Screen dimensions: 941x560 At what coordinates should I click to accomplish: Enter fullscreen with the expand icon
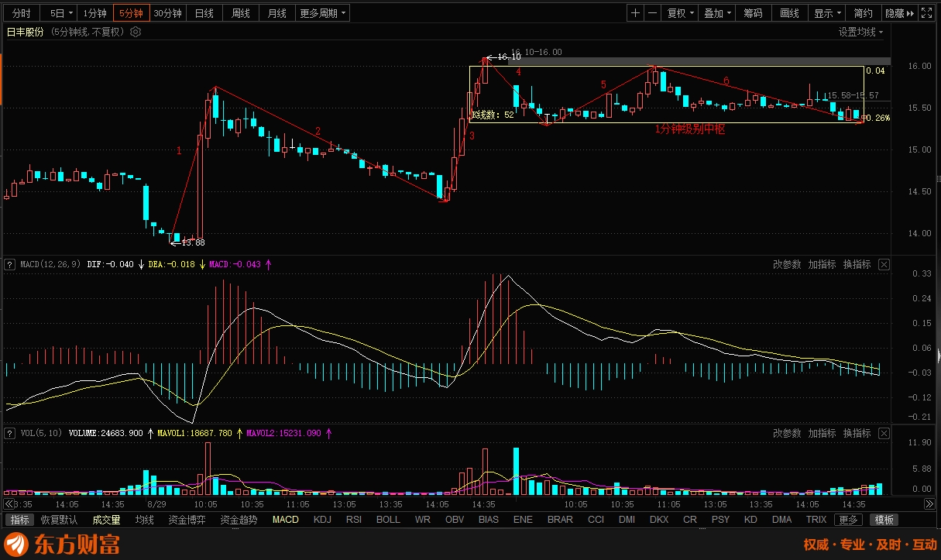coord(926,13)
